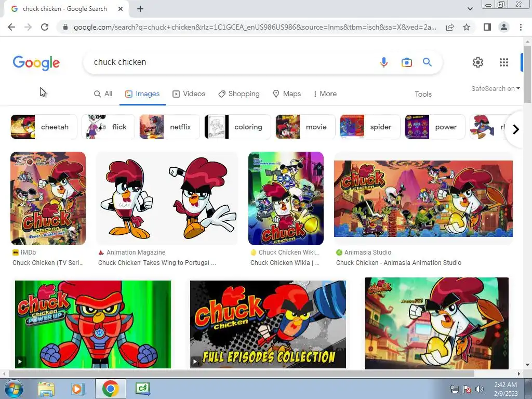This screenshot has height=399, width=532.
Task: Select the power suggestion chip
Action: coord(435,127)
